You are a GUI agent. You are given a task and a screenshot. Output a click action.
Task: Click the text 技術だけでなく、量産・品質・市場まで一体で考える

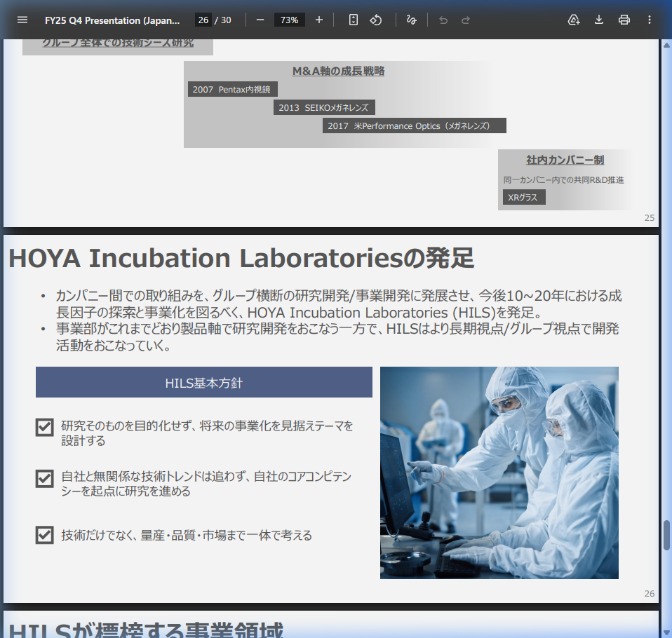(x=187, y=535)
